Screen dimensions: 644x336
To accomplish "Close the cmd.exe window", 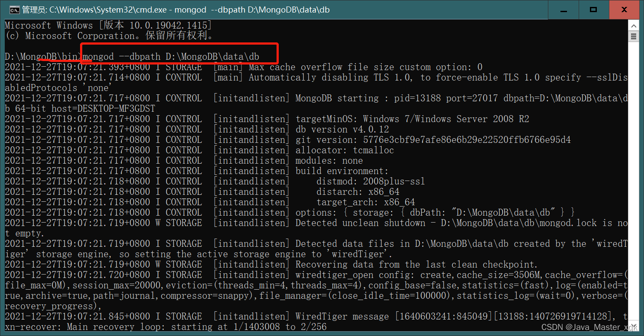I will [x=624, y=10].
